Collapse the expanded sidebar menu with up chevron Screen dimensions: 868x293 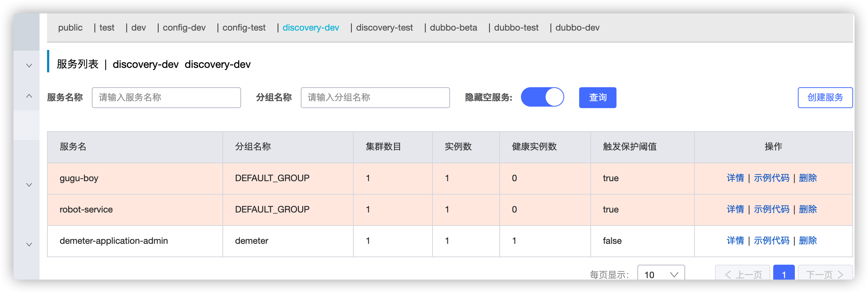click(x=29, y=96)
